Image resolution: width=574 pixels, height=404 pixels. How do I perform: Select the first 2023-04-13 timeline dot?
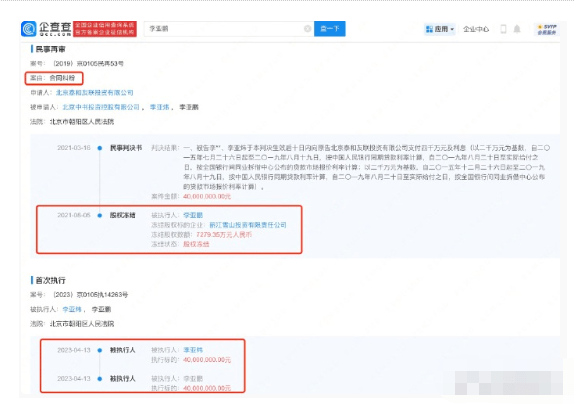click(100, 350)
